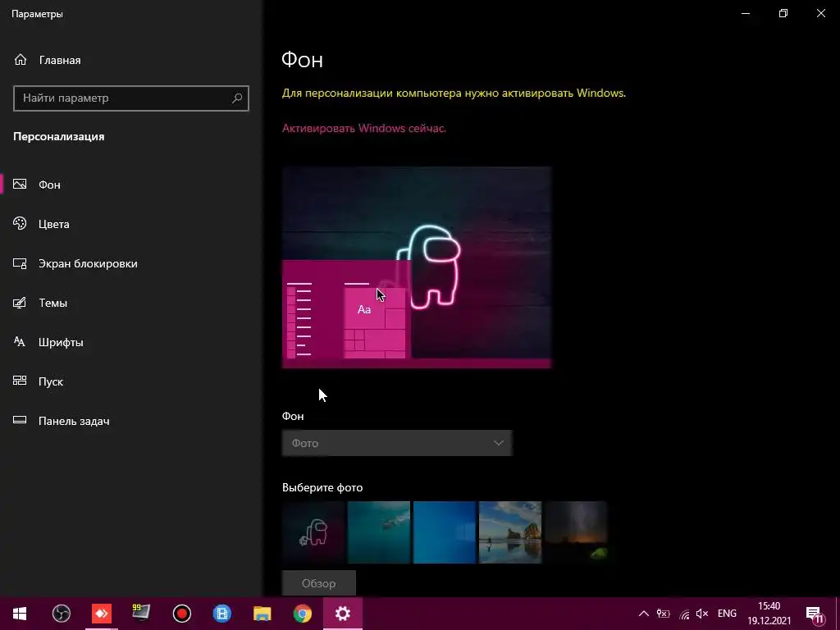Open the Цвета personalization section

point(130,224)
